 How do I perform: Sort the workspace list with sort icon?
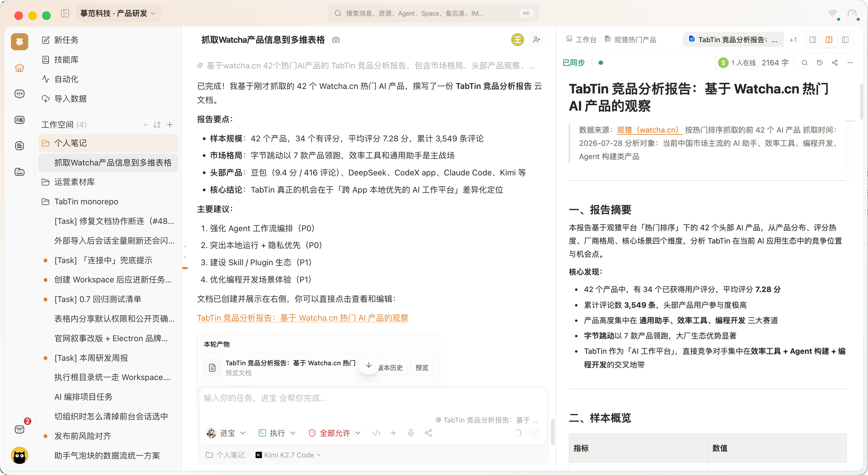tap(157, 125)
